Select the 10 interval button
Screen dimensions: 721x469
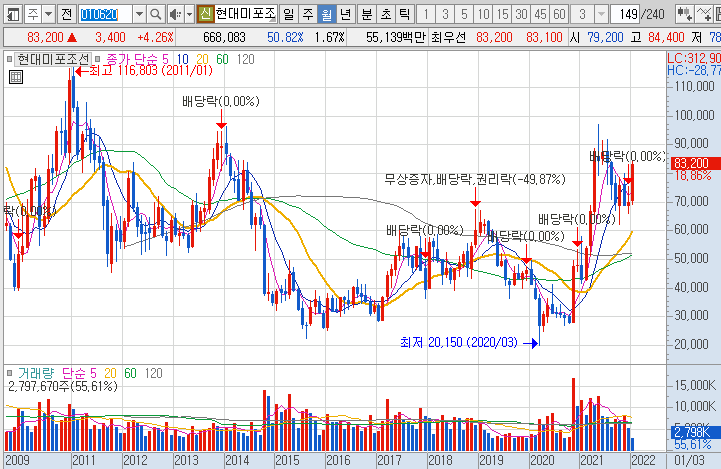click(483, 14)
